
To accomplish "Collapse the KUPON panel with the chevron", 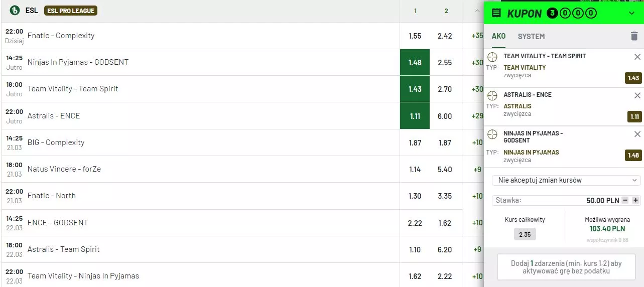I will tap(632, 13).
